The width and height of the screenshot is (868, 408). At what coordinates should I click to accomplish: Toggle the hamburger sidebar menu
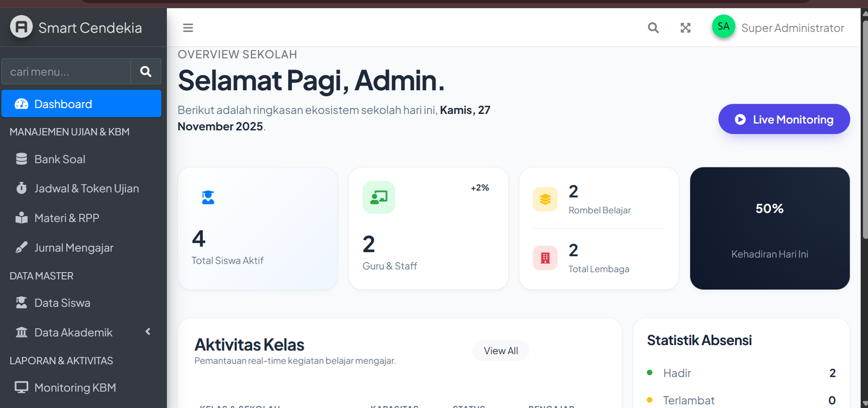(188, 28)
